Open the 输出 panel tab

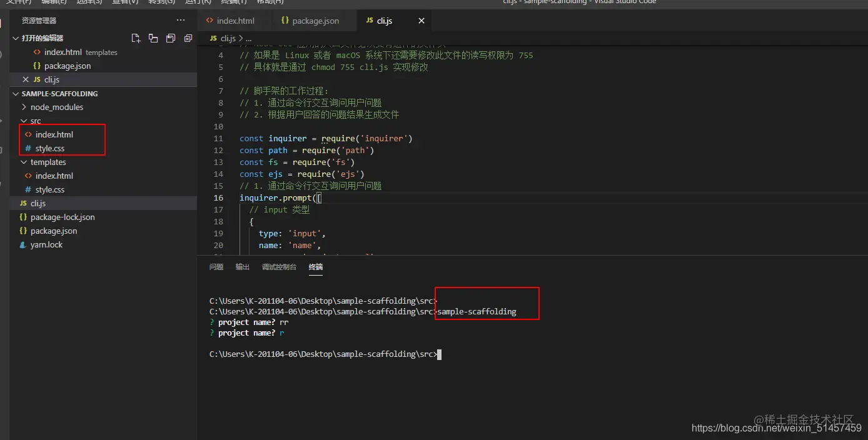(x=243, y=267)
